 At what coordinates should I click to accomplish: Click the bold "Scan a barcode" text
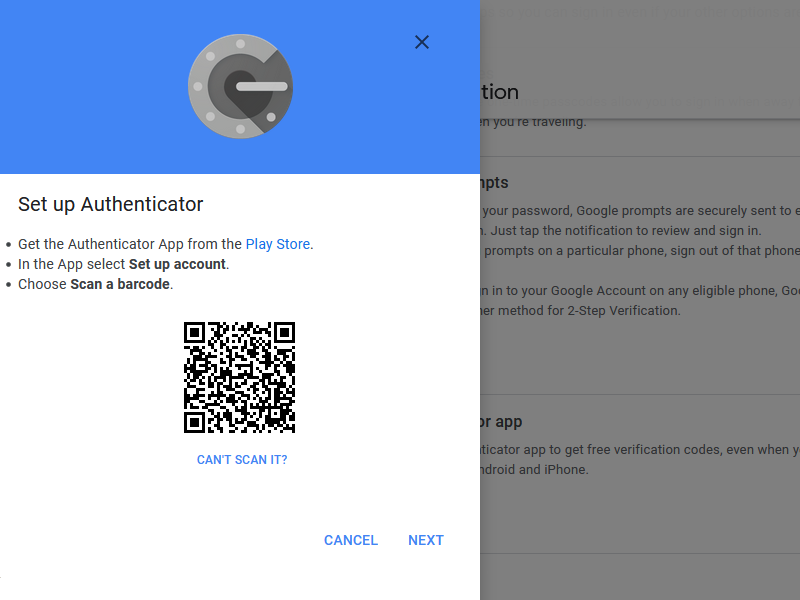point(120,284)
